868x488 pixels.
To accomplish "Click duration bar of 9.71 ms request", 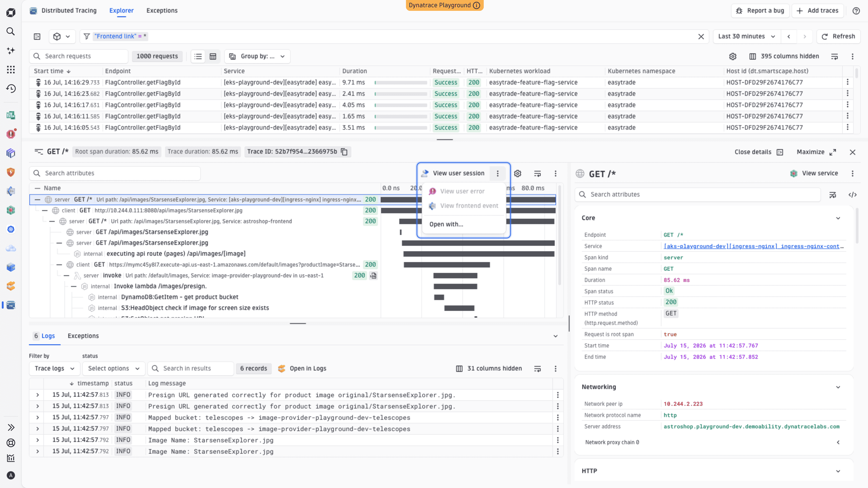I will (401, 82).
